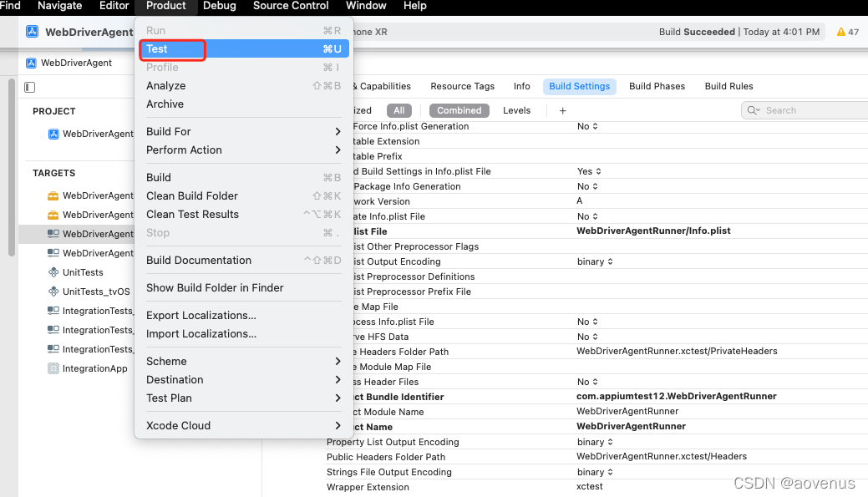Choose Build Documentation
Screen dimensions: 868x497
[244, 260]
